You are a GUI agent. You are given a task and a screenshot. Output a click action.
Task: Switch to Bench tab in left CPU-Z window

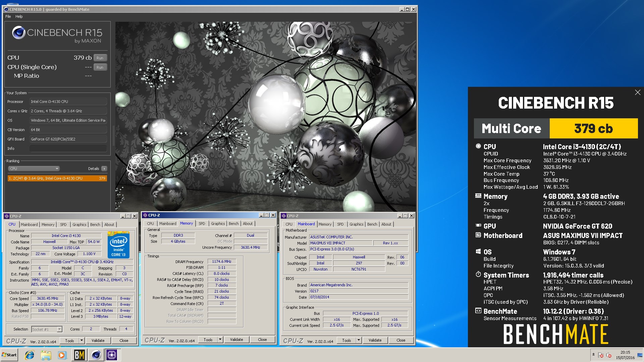click(95, 225)
